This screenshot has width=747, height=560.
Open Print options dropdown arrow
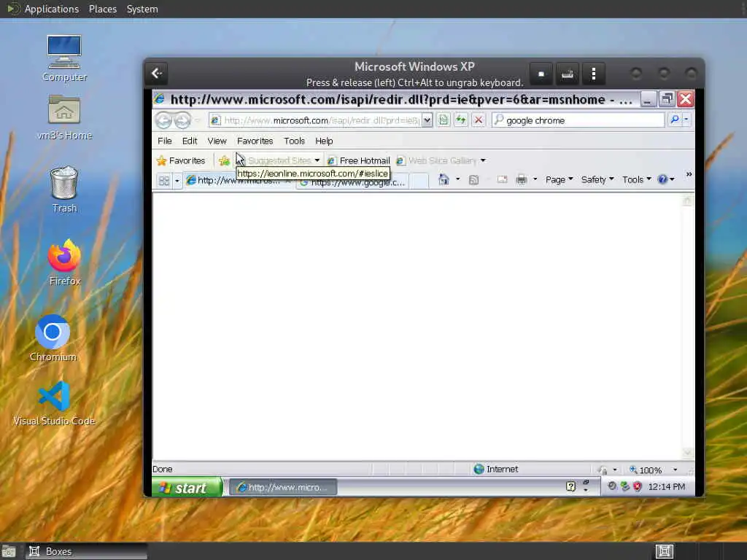(x=535, y=179)
